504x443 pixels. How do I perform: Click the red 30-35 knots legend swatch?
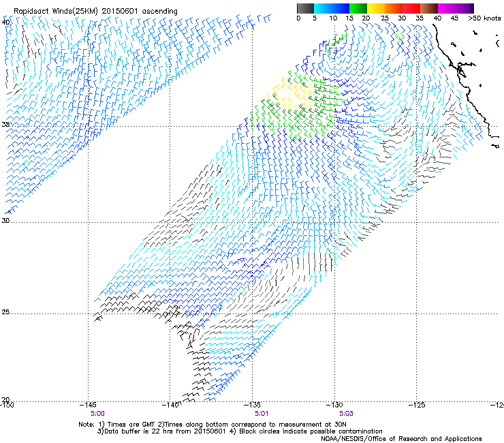click(411, 8)
